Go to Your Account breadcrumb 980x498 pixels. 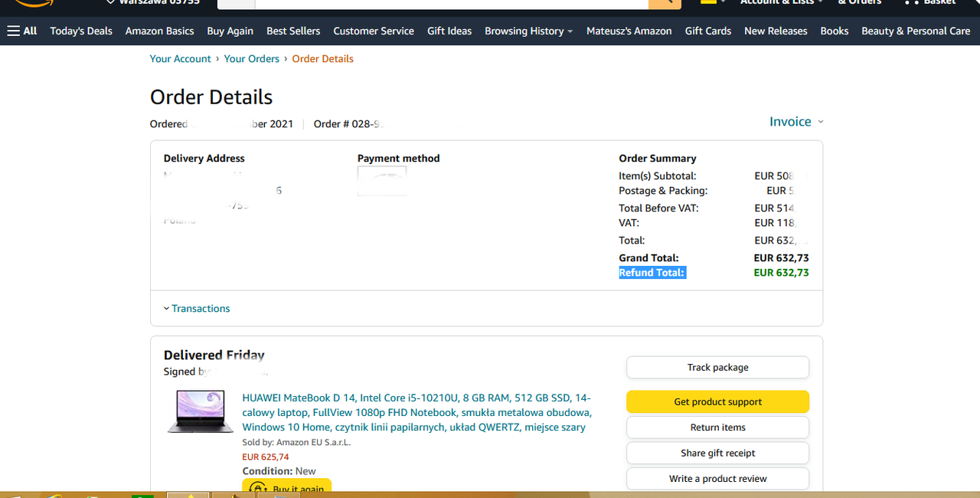click(181, 58)
